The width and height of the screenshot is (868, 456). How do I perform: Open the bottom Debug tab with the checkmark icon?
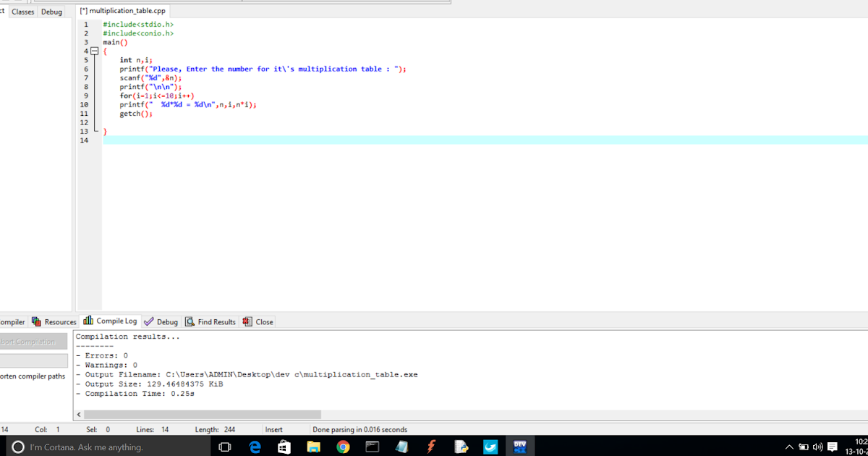point(161,321)
